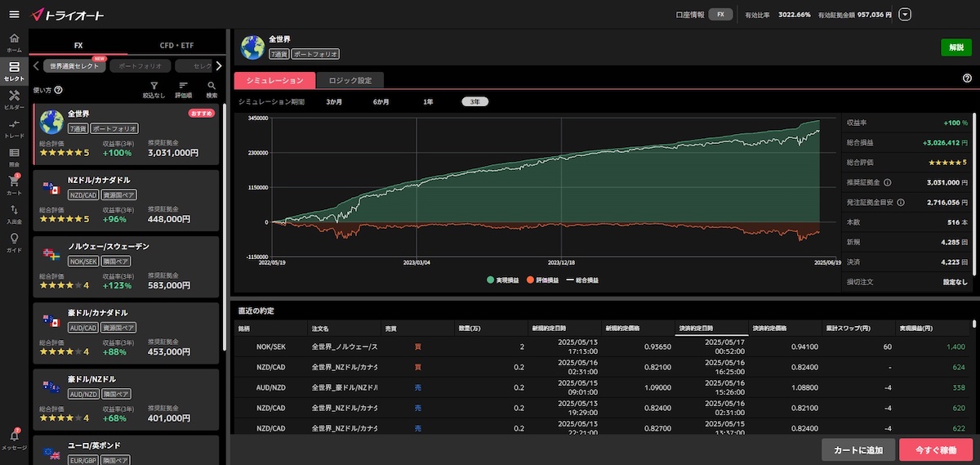Open the トレード section in the sidebar

tap(14, 128)
